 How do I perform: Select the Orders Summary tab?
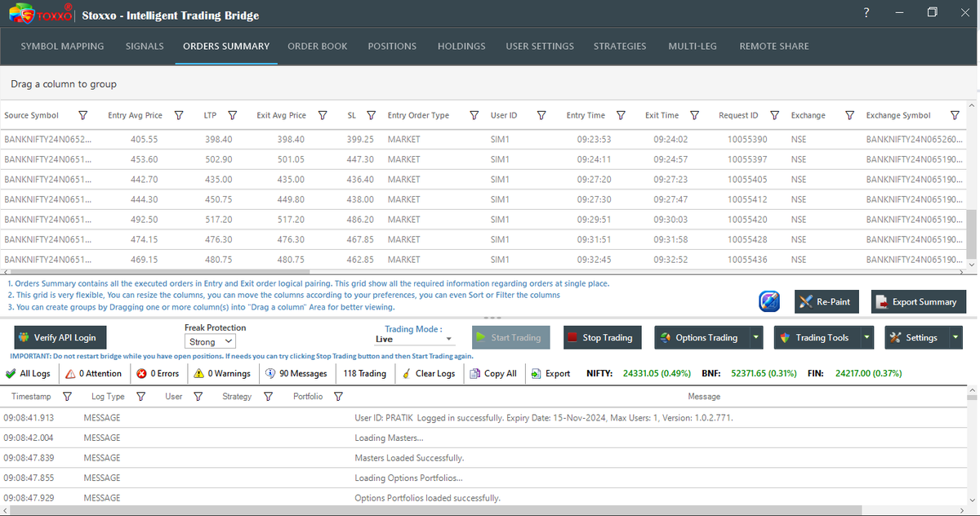[x=226, y=46]
